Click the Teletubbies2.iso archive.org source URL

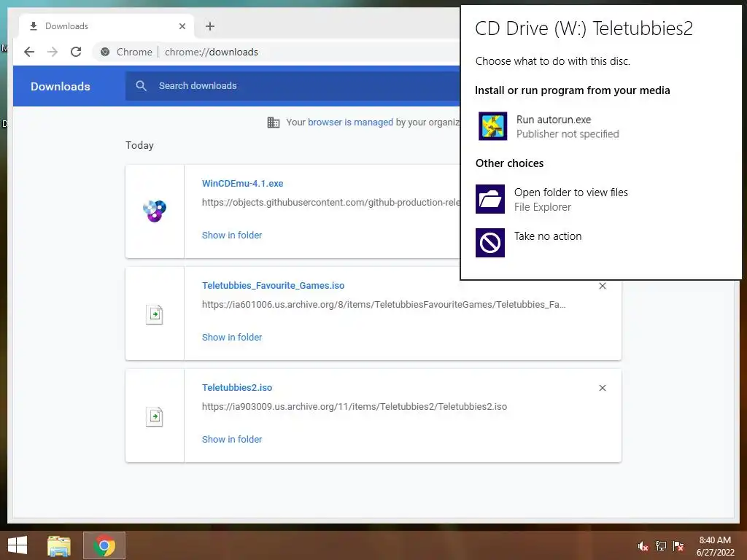[355, 407]
